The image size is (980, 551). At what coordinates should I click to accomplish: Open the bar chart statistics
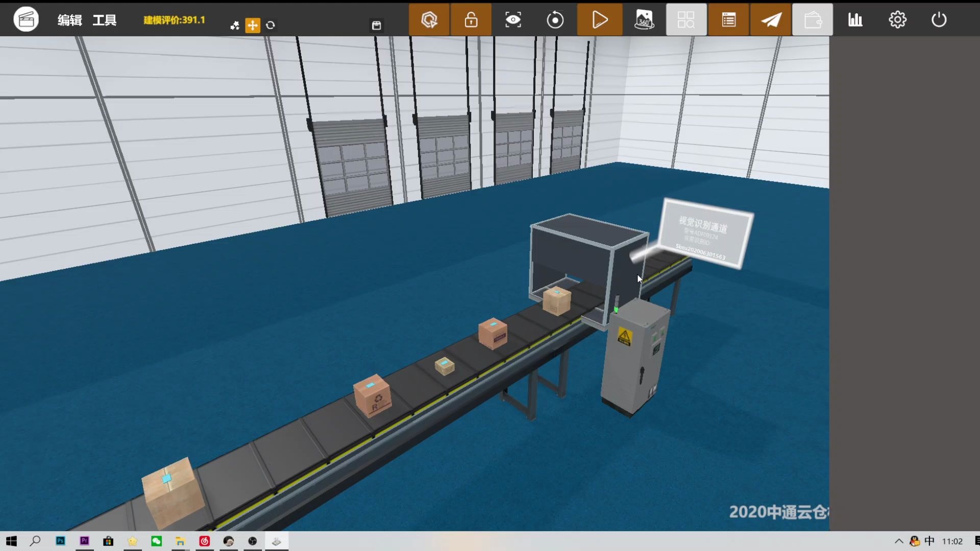[855, 20]
